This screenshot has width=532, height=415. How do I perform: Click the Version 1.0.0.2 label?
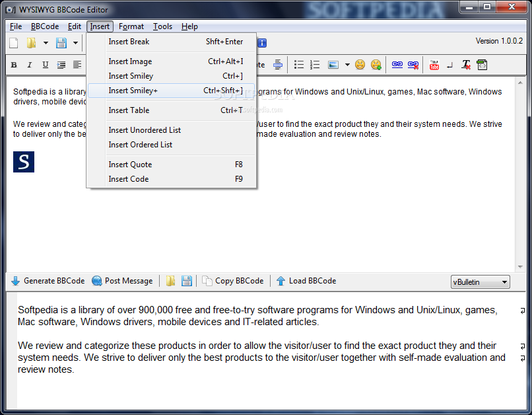[499, 41]
